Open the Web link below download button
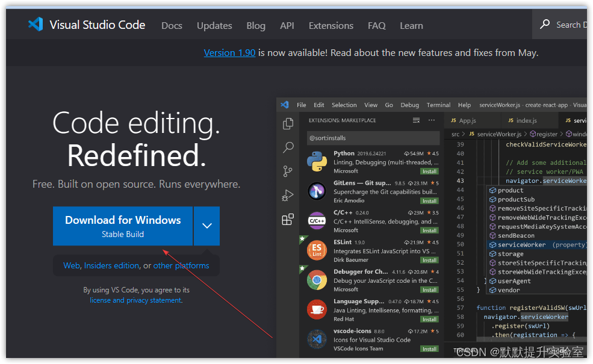593x364 pixels. [72, 265]
